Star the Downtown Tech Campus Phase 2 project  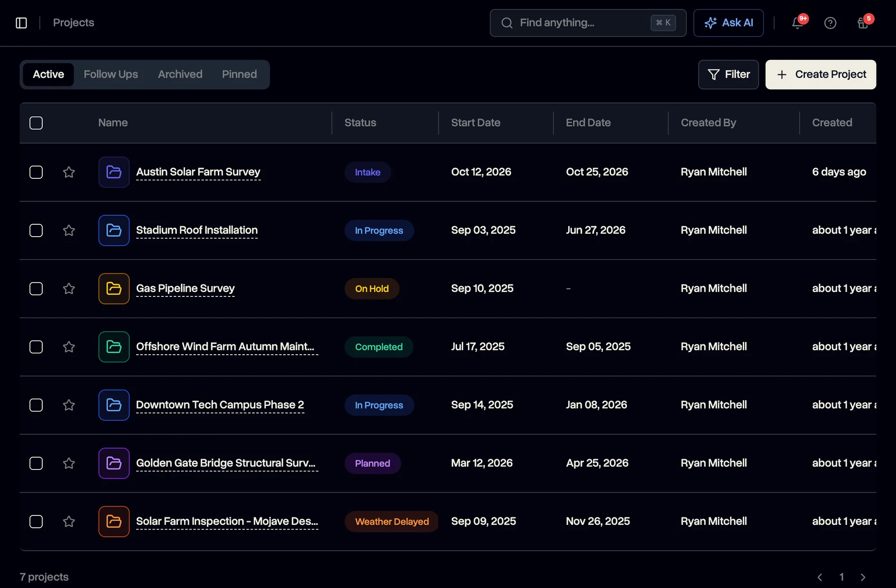coord(69,405)
